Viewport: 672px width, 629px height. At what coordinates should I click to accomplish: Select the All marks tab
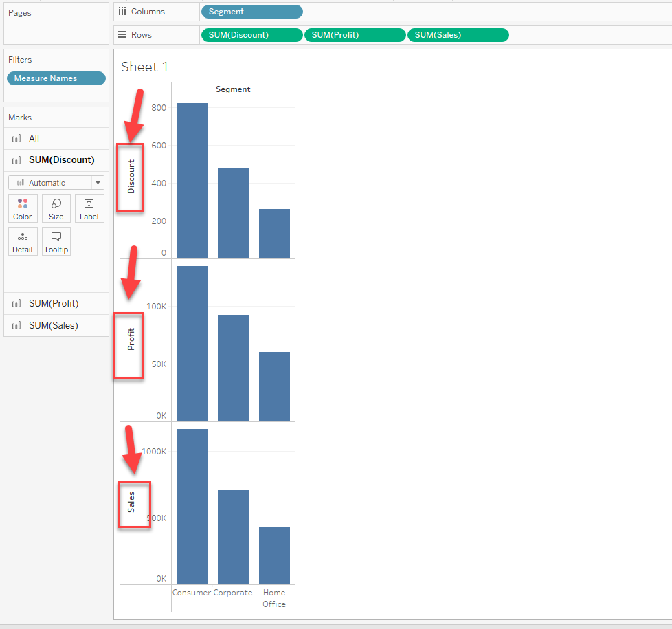tap(34, 139)
